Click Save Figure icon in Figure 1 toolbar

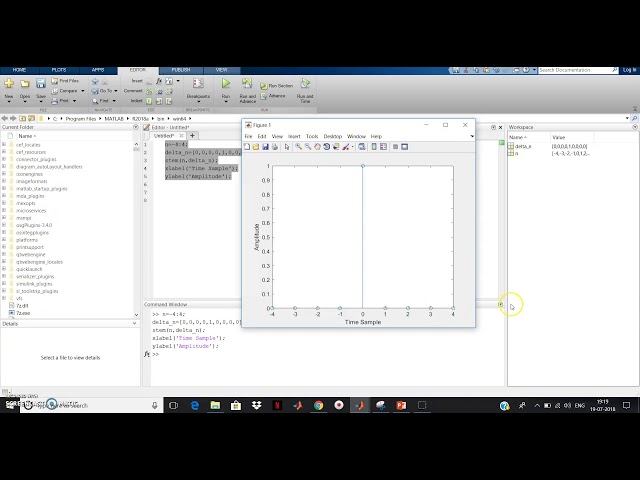coord(265,147)
